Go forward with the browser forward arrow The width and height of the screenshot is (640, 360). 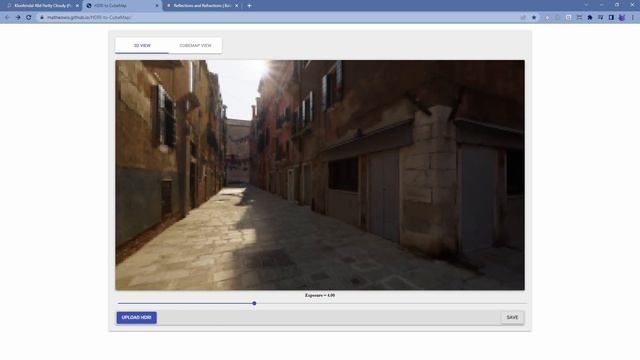18,18
